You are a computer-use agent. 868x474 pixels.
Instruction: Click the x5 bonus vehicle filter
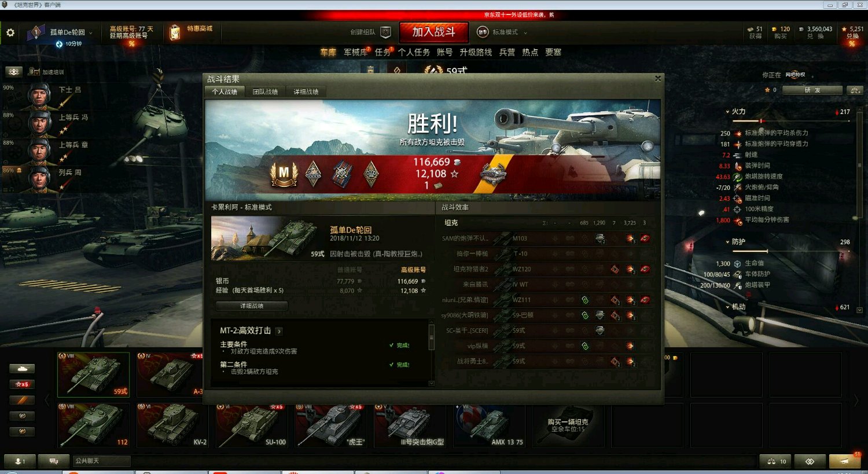pyautogui.click(x=22, y=384)
